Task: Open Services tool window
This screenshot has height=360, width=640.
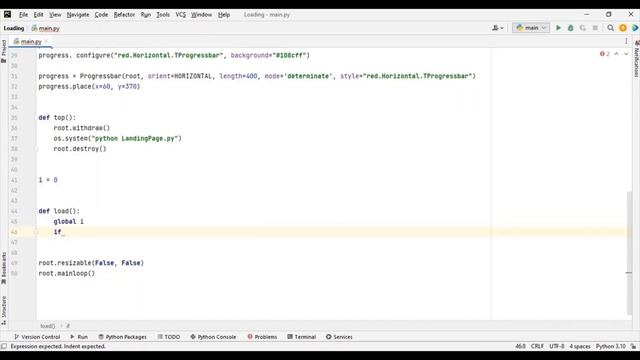Action: click(339, 337)
